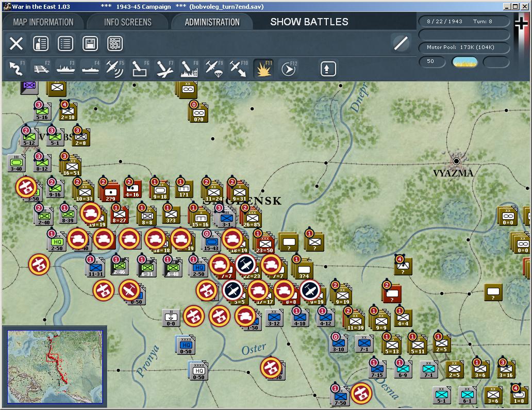The height and width of the screenshot is (410, 532).
Task: Open the INFO SCREENS tab
Action: 127,22
